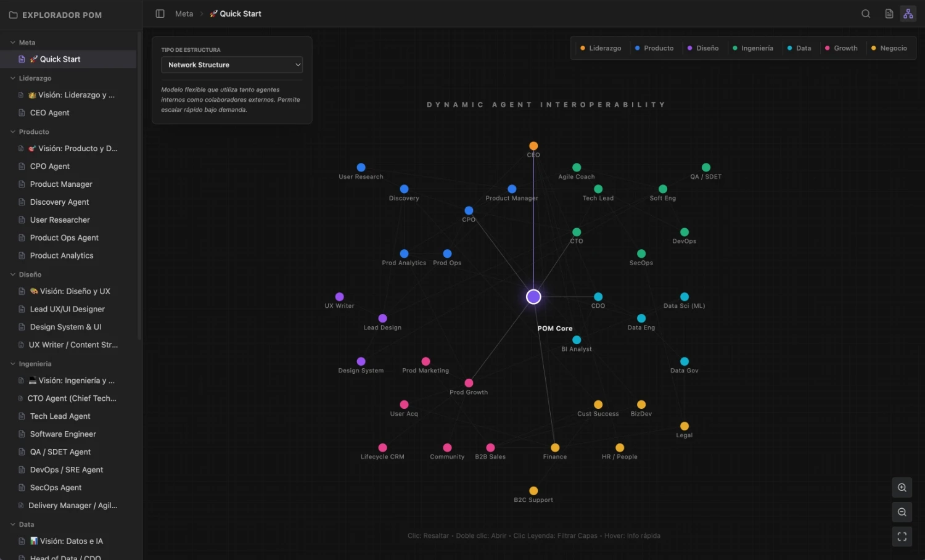Screen dimensions: 925x560
Task: Open the search icon in top bar
Action: [x=866, y=14]
